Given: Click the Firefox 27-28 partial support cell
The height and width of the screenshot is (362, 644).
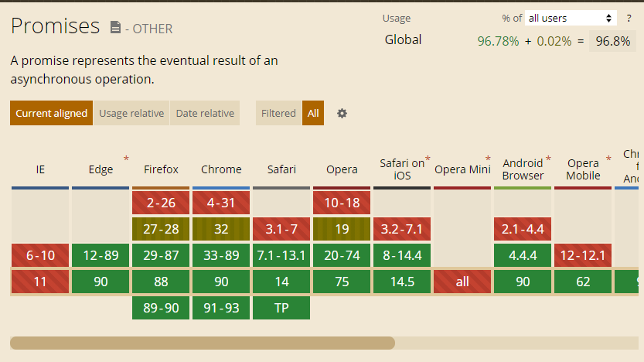Looking at the screenshot, I should click(161, 229).
